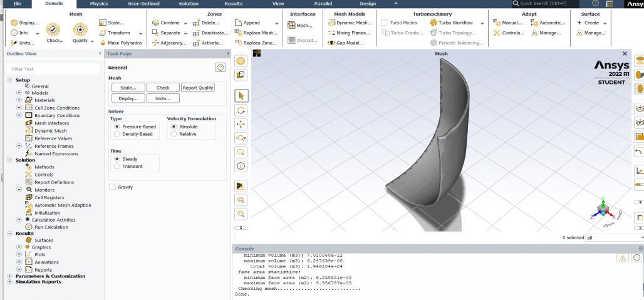Switch to the Solution ribbon tab

(x=189, y=4)
